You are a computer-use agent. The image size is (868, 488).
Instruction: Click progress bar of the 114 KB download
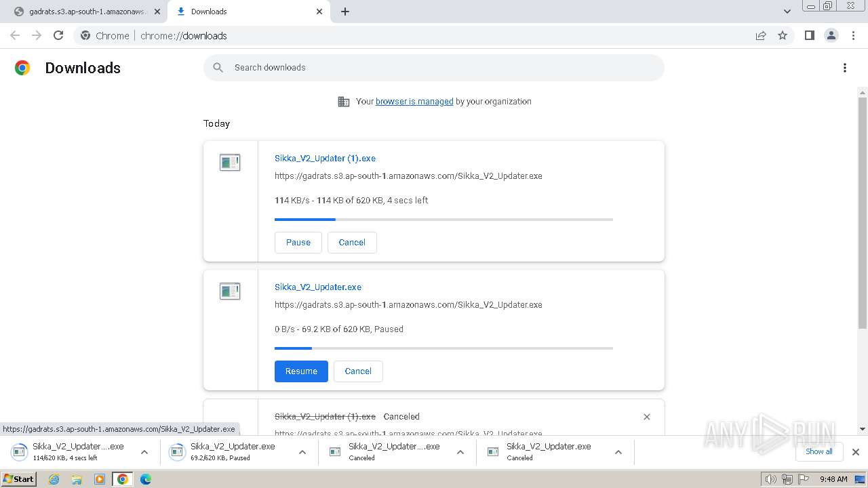pyautogui.click(x=443, y=220)
